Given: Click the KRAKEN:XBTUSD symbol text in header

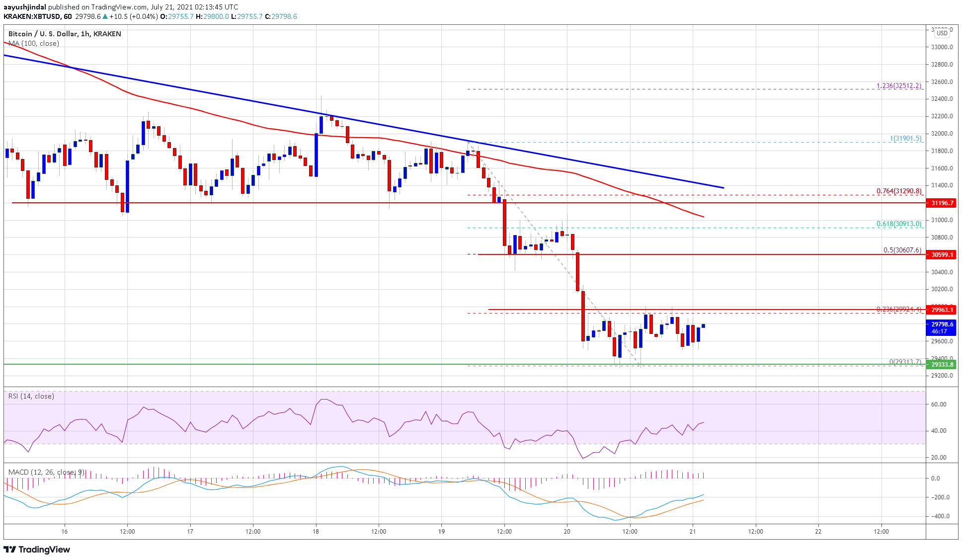Looking at the screenshot, I should pyautogui.click(x=32, y=16).
